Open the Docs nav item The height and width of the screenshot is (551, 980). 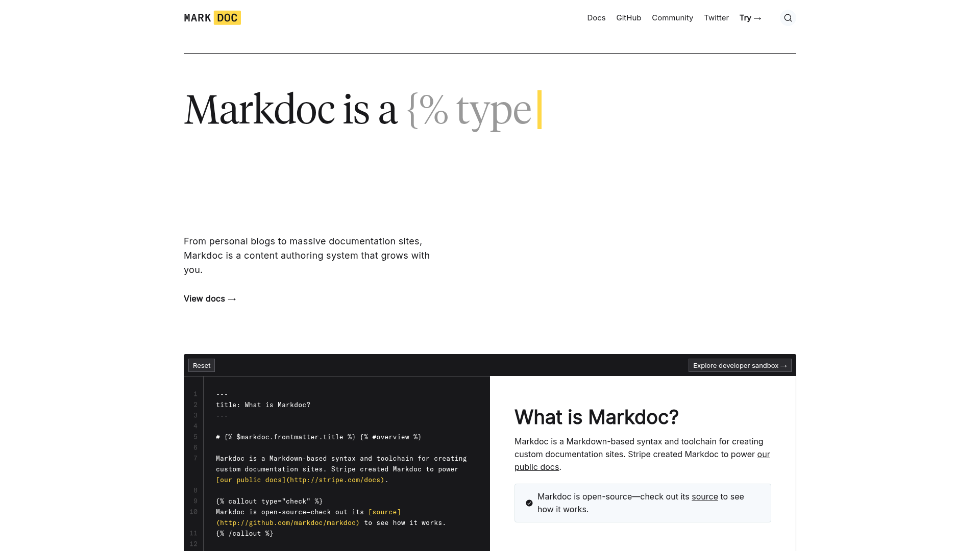596,18
